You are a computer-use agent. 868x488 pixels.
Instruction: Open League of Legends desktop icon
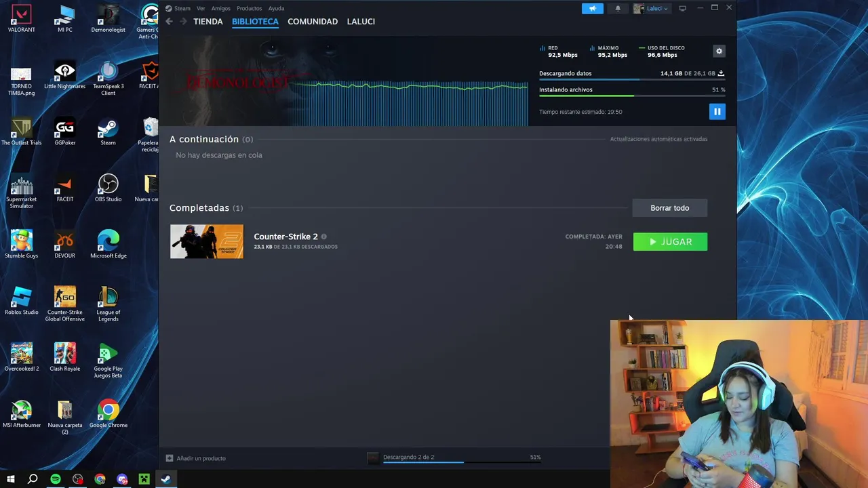click(x=108, y=304)
